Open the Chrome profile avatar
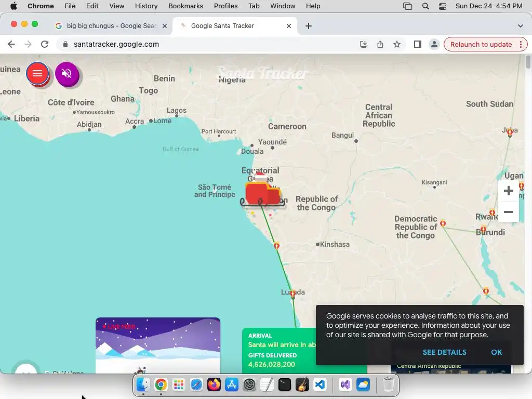The height and width of the screenshot is (399, 532). 434,44
